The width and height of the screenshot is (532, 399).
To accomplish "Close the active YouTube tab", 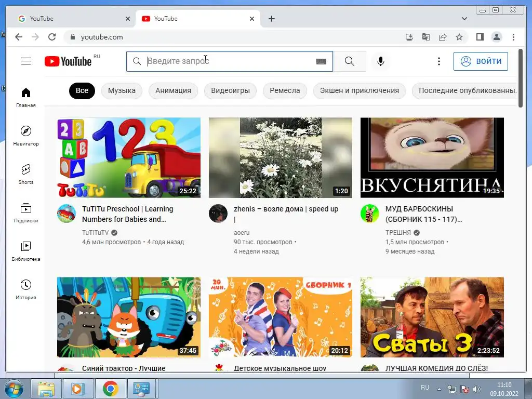I will (x=252, y=19).
